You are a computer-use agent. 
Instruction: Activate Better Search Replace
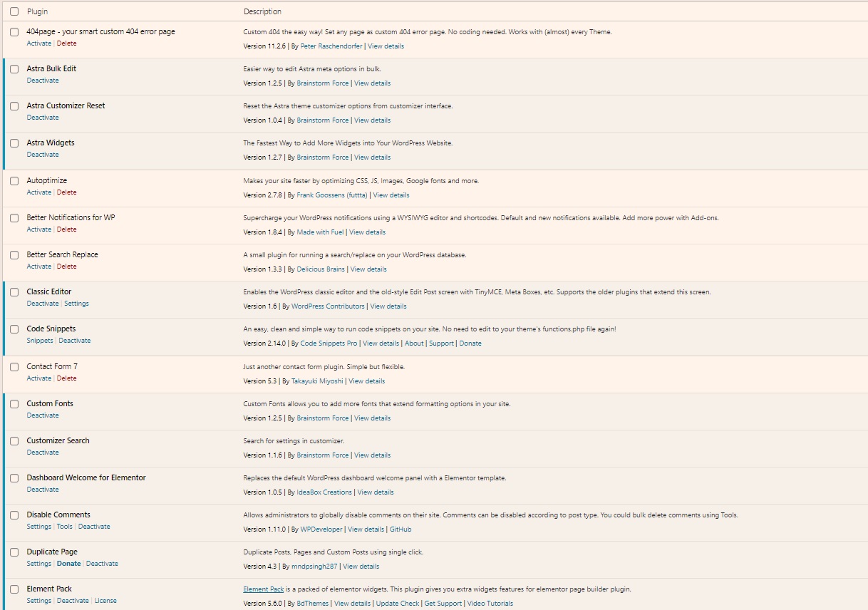pyautogui.click(x=39, y=267)
